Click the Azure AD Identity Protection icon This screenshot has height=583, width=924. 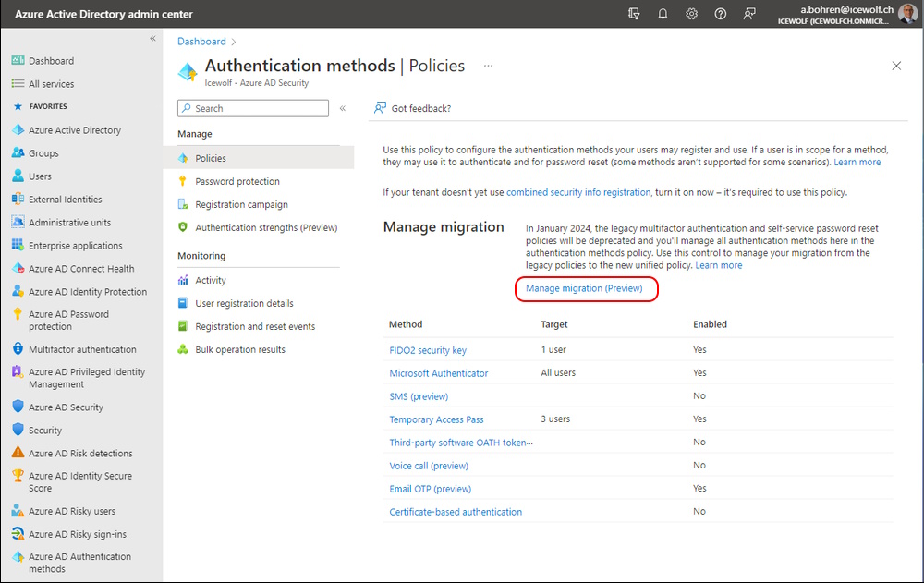(x=18, y=291)
